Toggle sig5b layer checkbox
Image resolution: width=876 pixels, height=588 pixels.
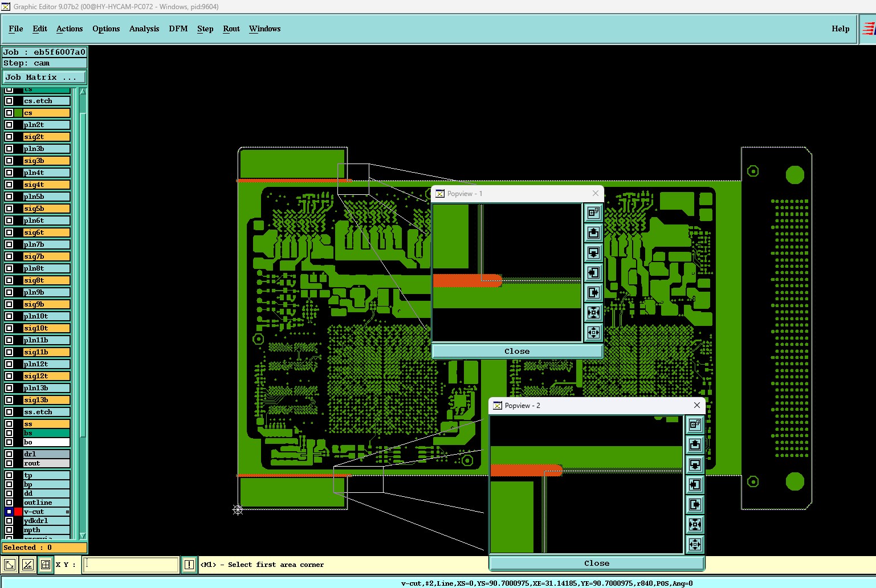(9, 209)
